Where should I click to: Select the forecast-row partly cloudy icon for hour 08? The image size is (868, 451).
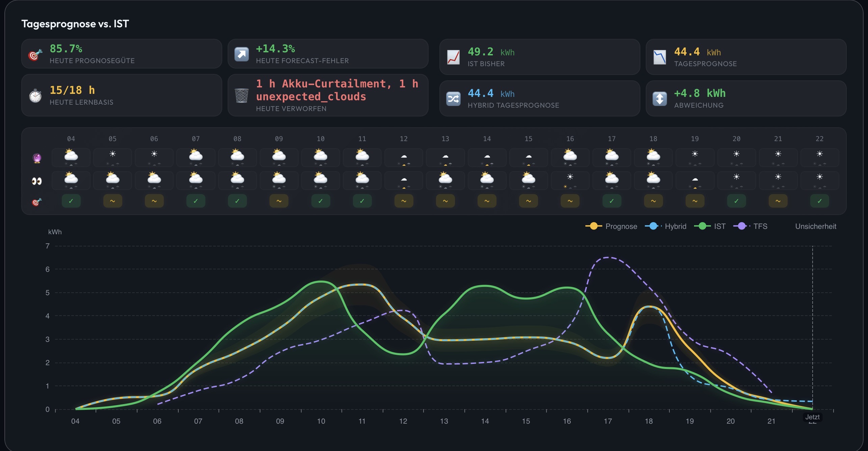point(237,155)
